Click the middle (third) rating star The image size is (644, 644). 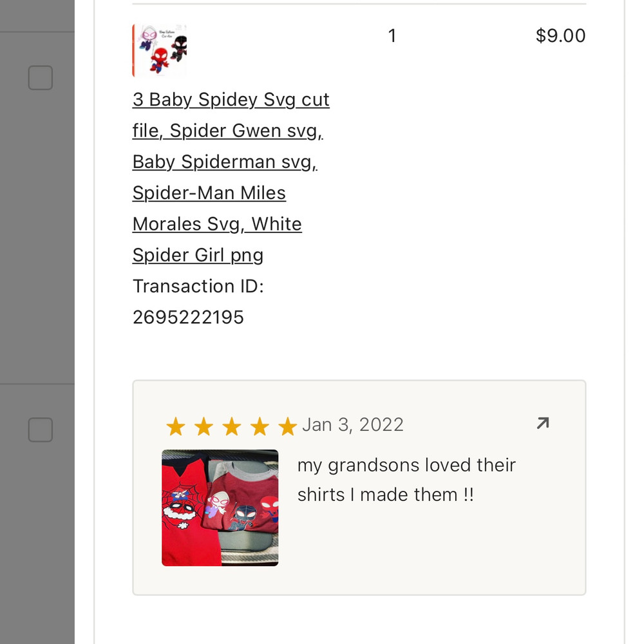pos(232,426)
